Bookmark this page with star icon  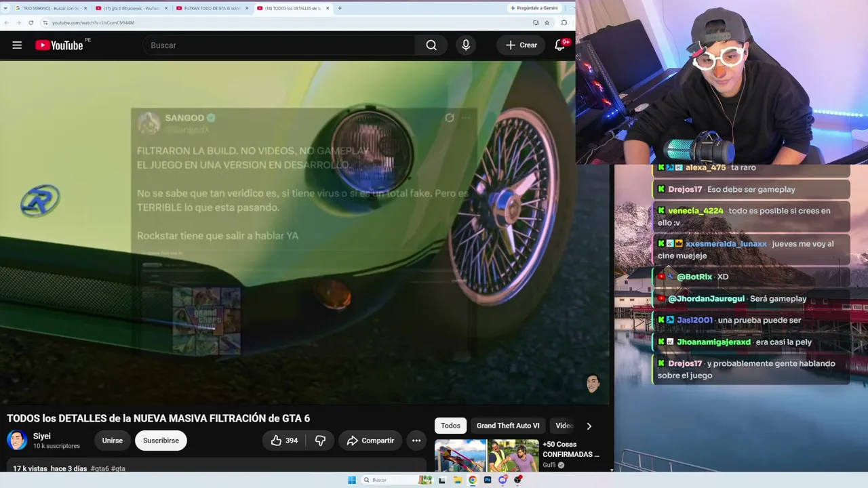pyautogui.click(x=547, y=22)
